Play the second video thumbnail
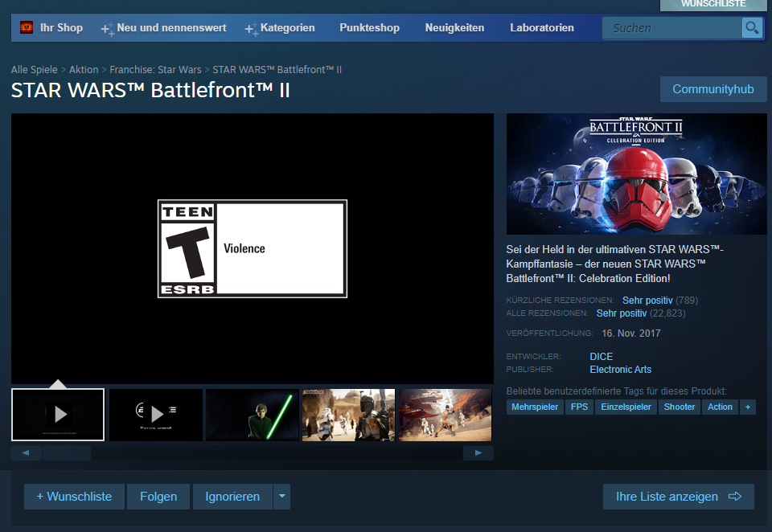The height and width of the screenshot is (532, 772). (x=155, y=415)
